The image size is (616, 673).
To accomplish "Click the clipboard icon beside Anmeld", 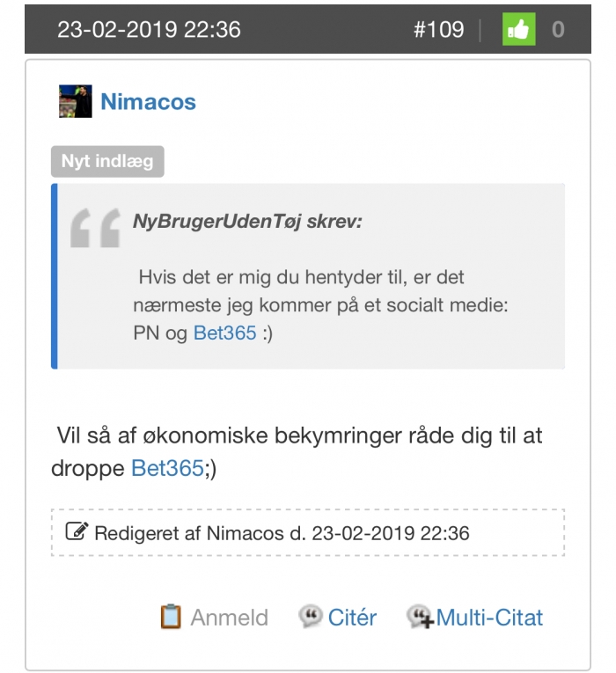I will click(171, 617).
